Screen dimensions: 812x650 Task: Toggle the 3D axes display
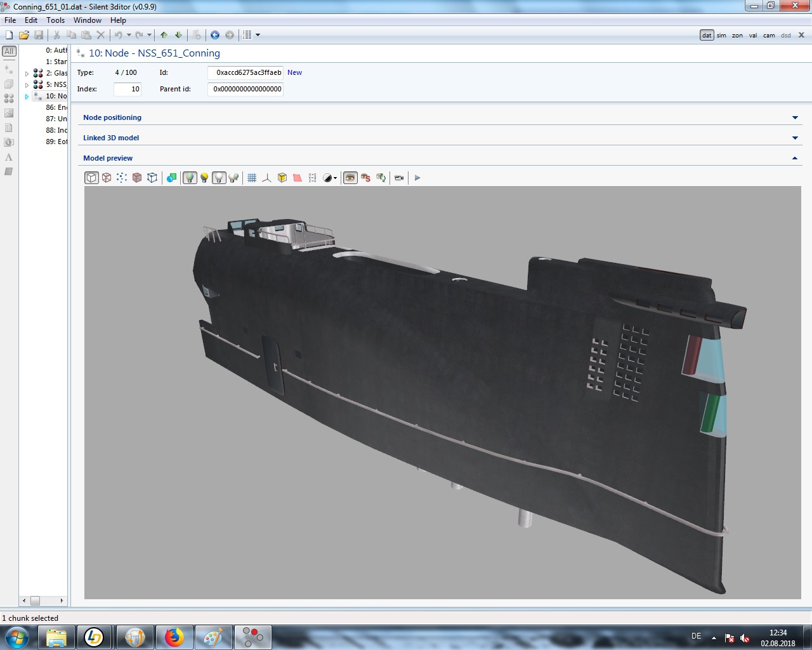(267, 178)
